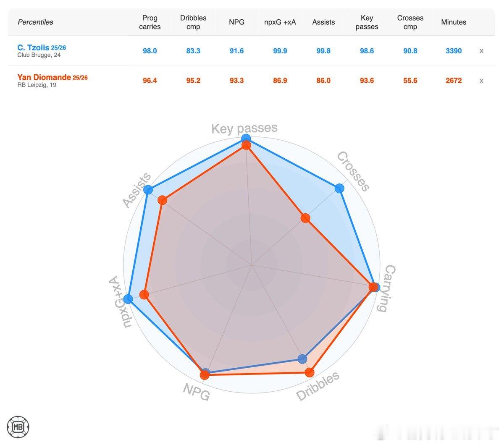Click the blue Assists data point
Image resolution: width=504 pixels, height=445 pixels.
148,190
